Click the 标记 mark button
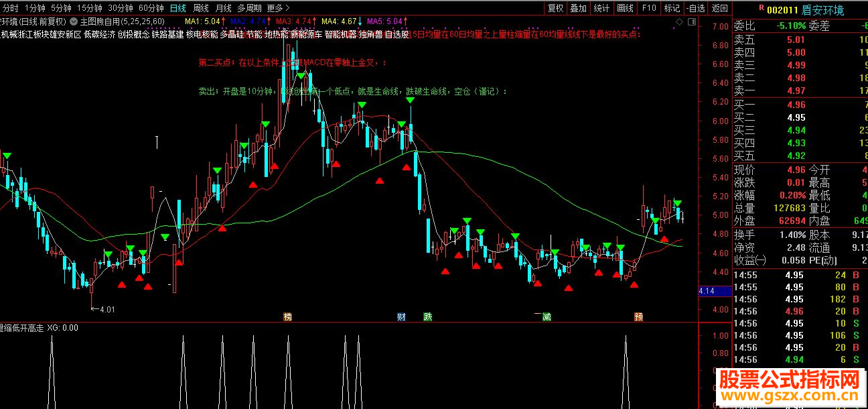This screenshot has width=868, height=409. (x=671, y=8)
